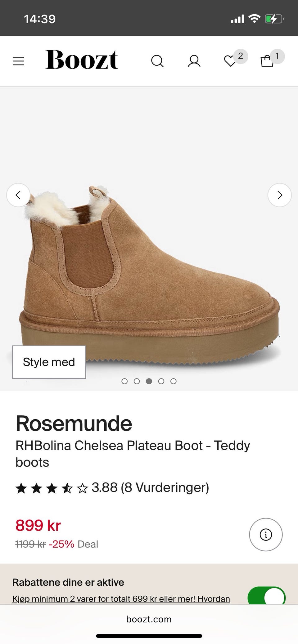Toggle the active discounts switch
Viewport: 298px width, 644px height.
(x=266, y=596)
